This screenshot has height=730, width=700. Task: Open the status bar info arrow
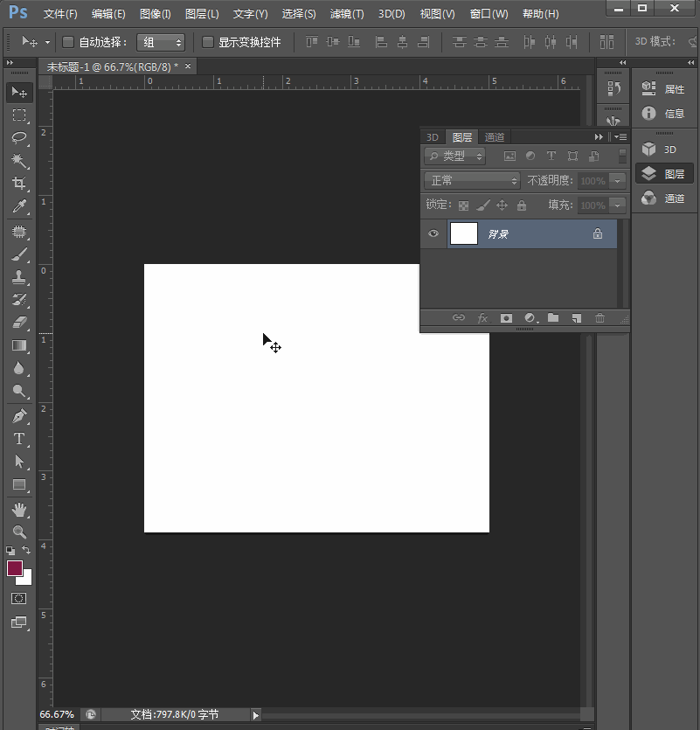click(x=255, y=715)
